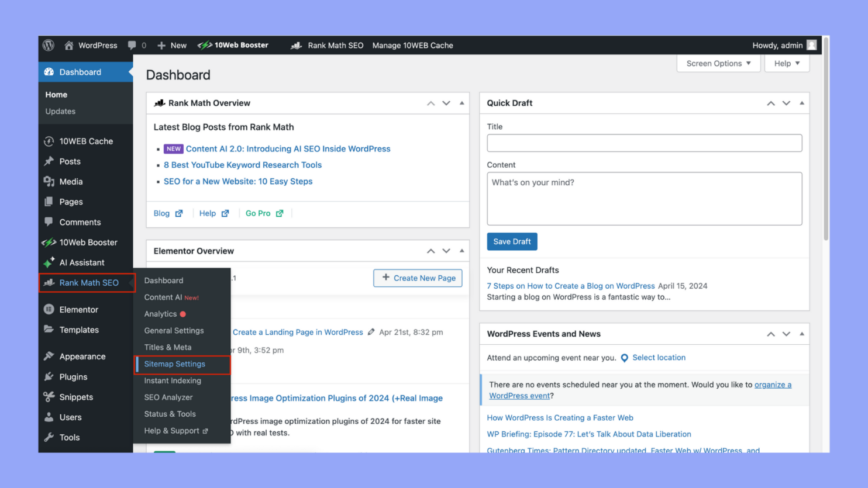Click the Save Draft button
This screenshot has width=868, height=488.
[x=511, y=241]
